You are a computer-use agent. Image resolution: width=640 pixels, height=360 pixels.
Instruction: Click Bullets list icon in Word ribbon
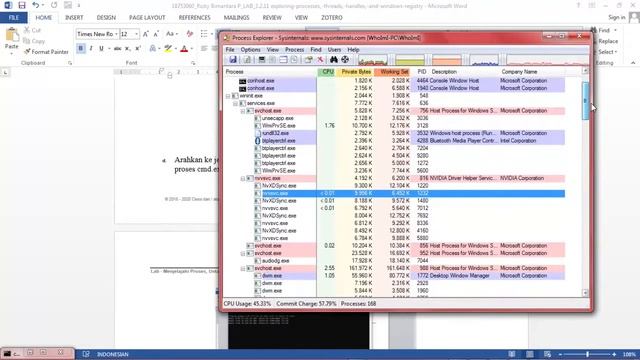pos(204,34)
